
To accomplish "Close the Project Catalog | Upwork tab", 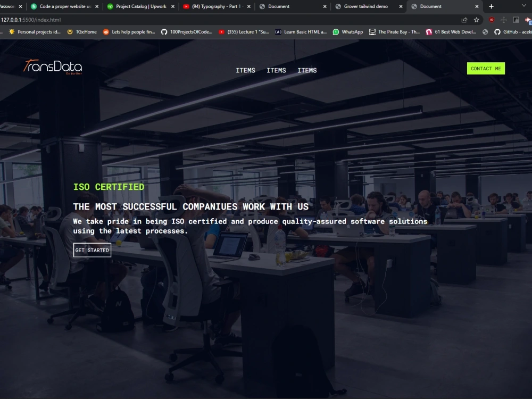I will pyautogui.click(x=173, y=6).
